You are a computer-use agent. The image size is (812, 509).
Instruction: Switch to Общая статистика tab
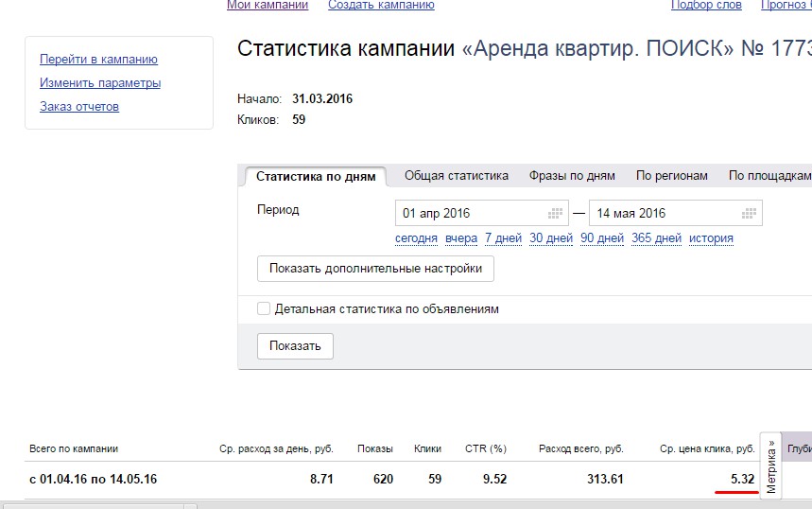click(x=457, y=176)
